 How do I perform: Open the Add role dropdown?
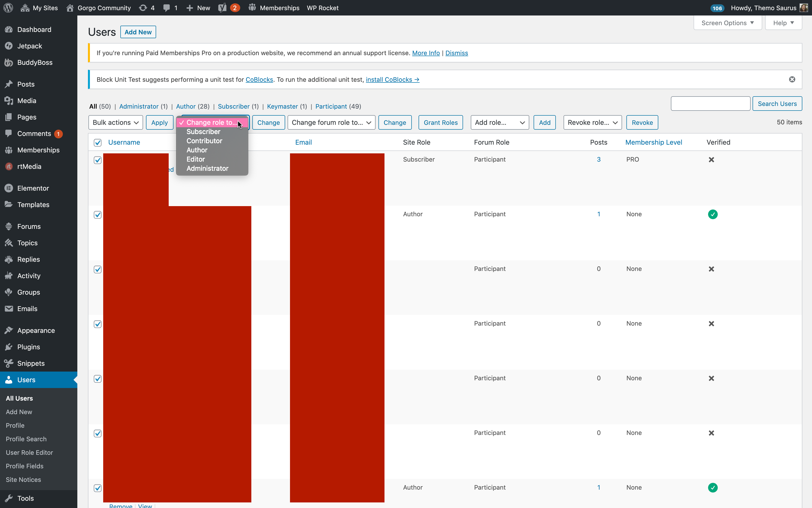500,122
